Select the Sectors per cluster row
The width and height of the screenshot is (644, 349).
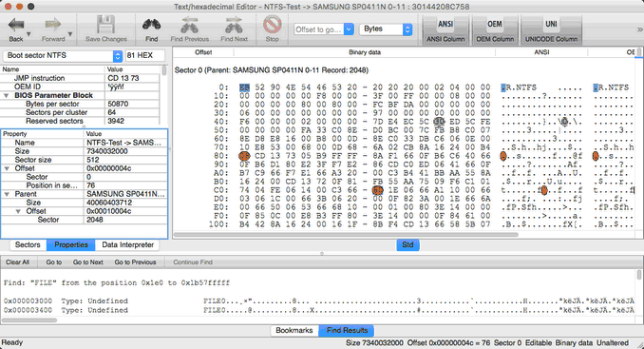tap(81, 112)
